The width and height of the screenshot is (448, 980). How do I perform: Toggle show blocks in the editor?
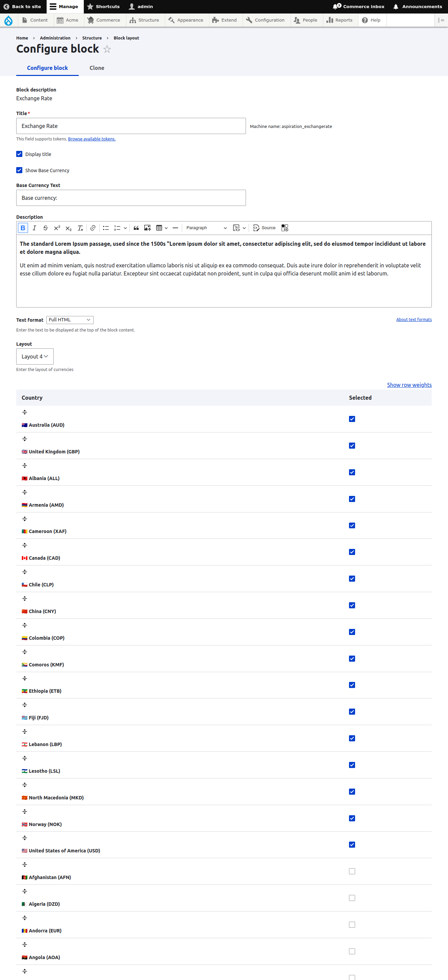[x=285, y=228]
